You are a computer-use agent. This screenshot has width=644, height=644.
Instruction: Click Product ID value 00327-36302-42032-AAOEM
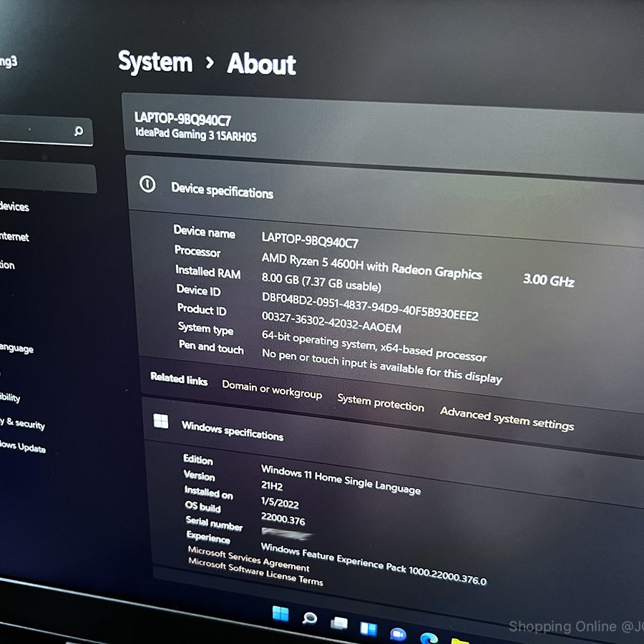[x=331, y=322]
